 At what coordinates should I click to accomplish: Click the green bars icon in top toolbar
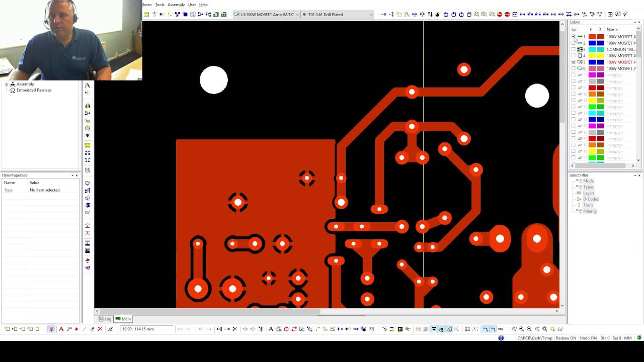223,15
